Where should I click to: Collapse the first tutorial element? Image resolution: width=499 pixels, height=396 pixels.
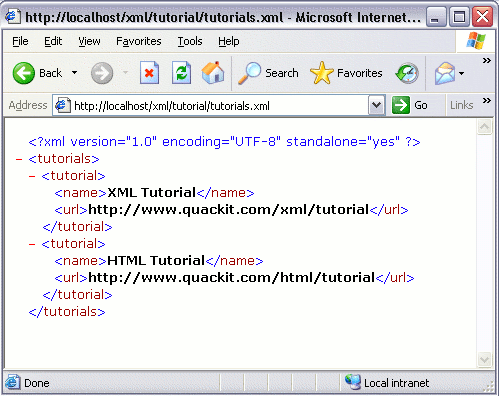[32, 176]
